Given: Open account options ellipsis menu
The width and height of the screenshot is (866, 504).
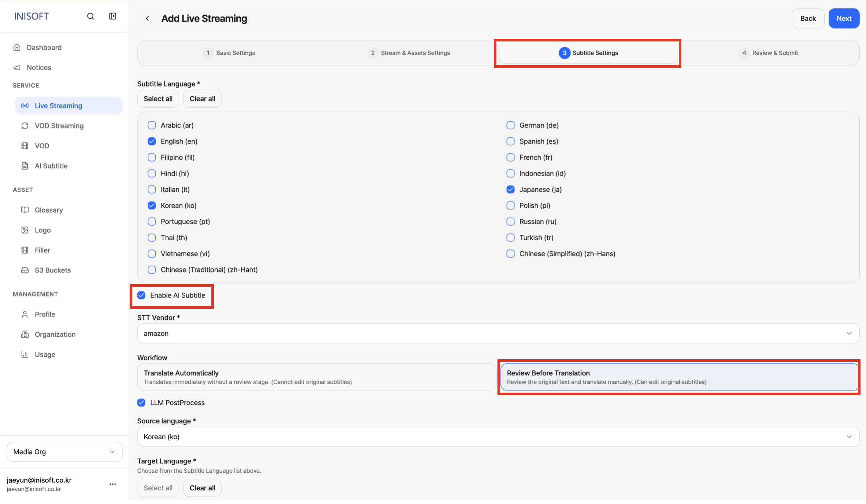Looking at the screenshot, I should click(112, 484).
